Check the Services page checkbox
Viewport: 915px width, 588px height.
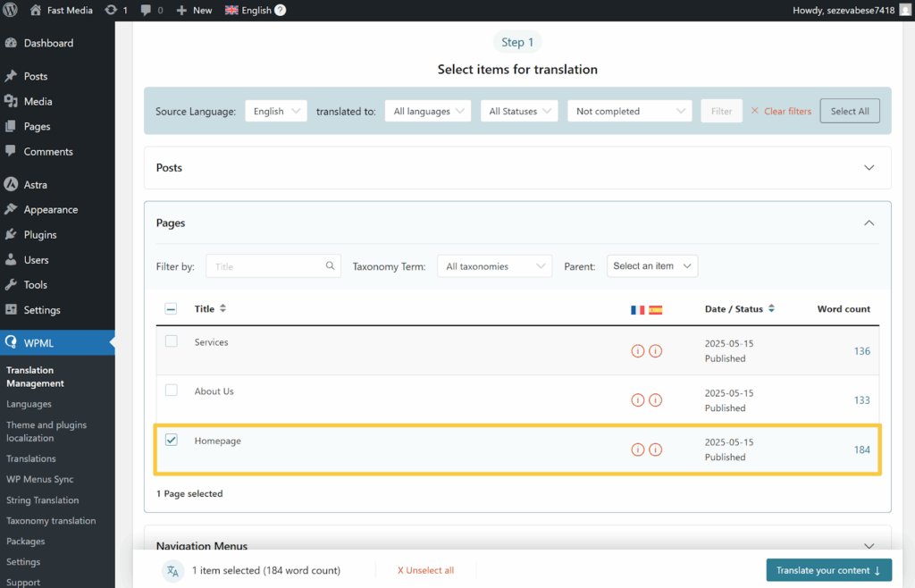172,341
